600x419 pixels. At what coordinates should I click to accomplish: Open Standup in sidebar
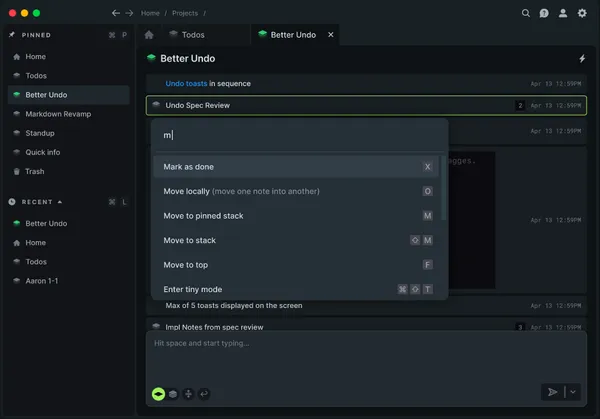[68, 133]
